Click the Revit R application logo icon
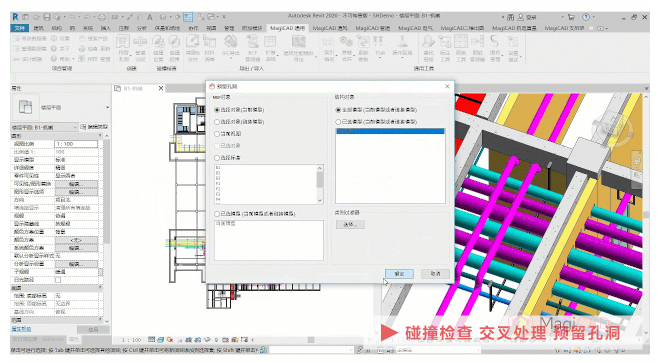This screenshot has width=662, height=362. tap(15, 17)
